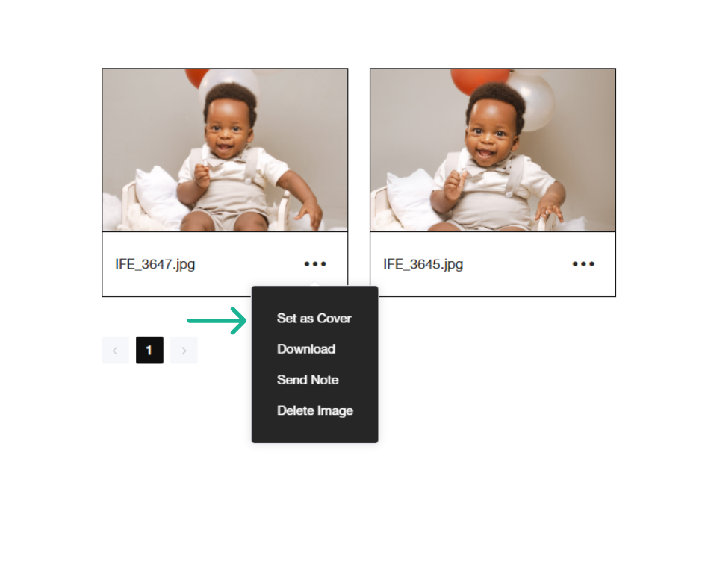Select Download in the context menu
Image resolution: width=702 pixels, height=588 pixels.
pyautogui.click(x=306, y=349)
